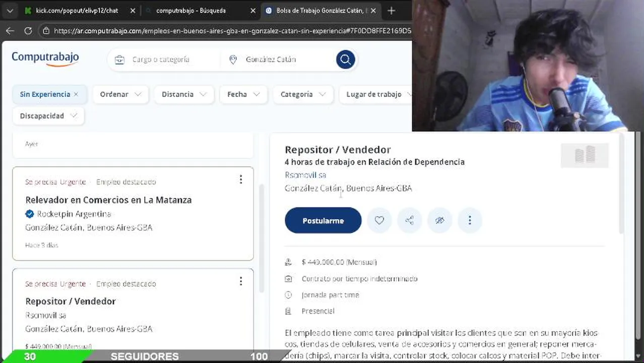Click the share job icon
This screenshot has width=644, height=363.
pyautogui.click(x=409, y=220)
